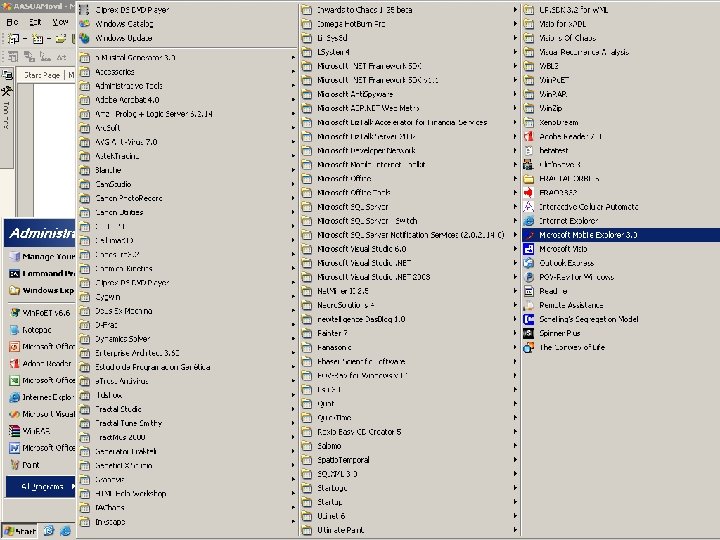
Task: Click the Adobe Reader 7.0 icon in All Programs
Action: point(529,136)
